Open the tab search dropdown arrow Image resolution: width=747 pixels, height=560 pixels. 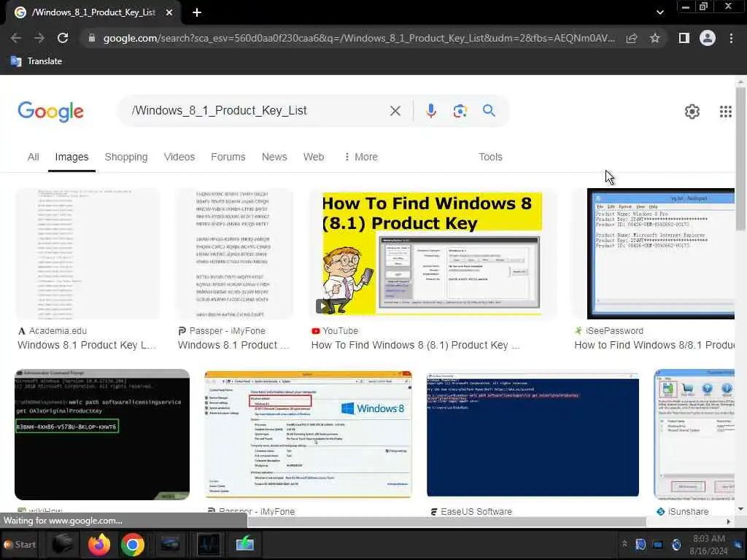click(x=659, y=12)
